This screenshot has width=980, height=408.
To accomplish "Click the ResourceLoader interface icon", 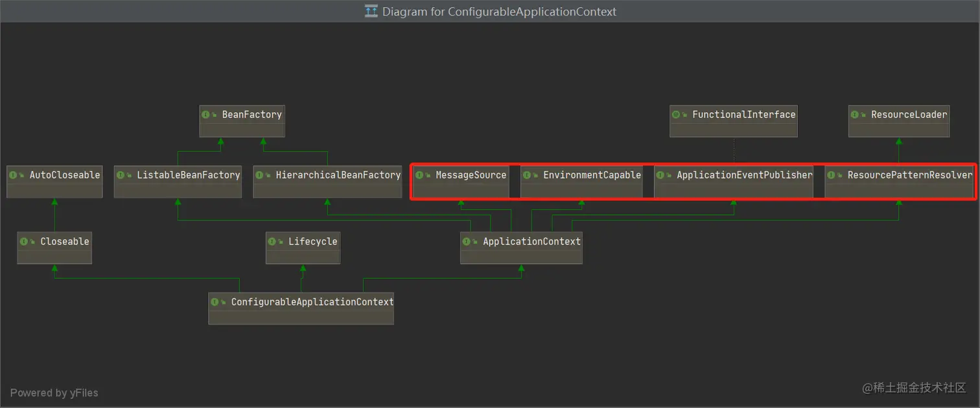I will [x=855, y=115].
